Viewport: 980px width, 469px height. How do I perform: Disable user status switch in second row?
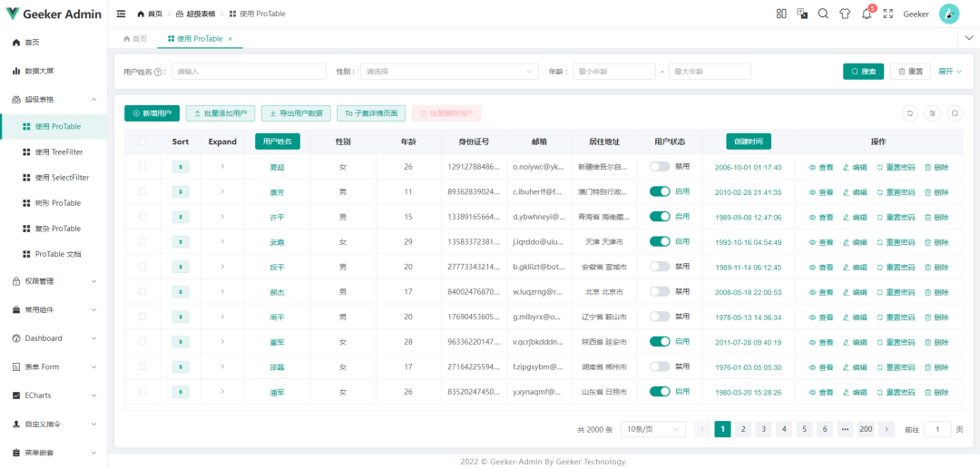pyautogui.click(x=660, y=191)
